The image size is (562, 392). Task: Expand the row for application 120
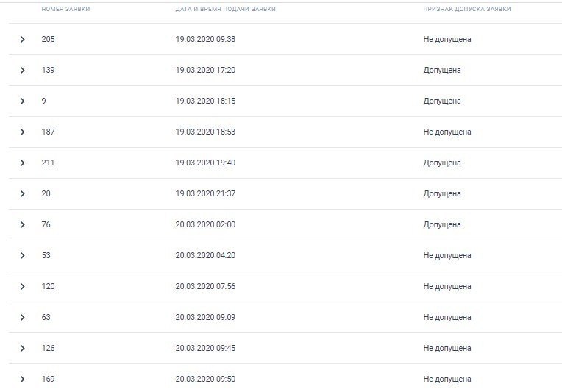coord(23,286)
